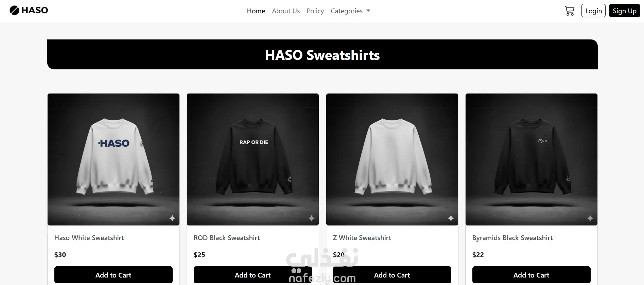Open the shopping cart icon
The image size is (644, 285).
(x=569, y=11)
